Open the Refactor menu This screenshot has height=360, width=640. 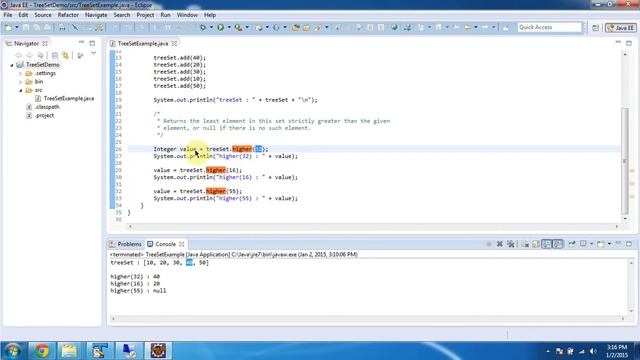pyautogui.click(x=68, y=15)
